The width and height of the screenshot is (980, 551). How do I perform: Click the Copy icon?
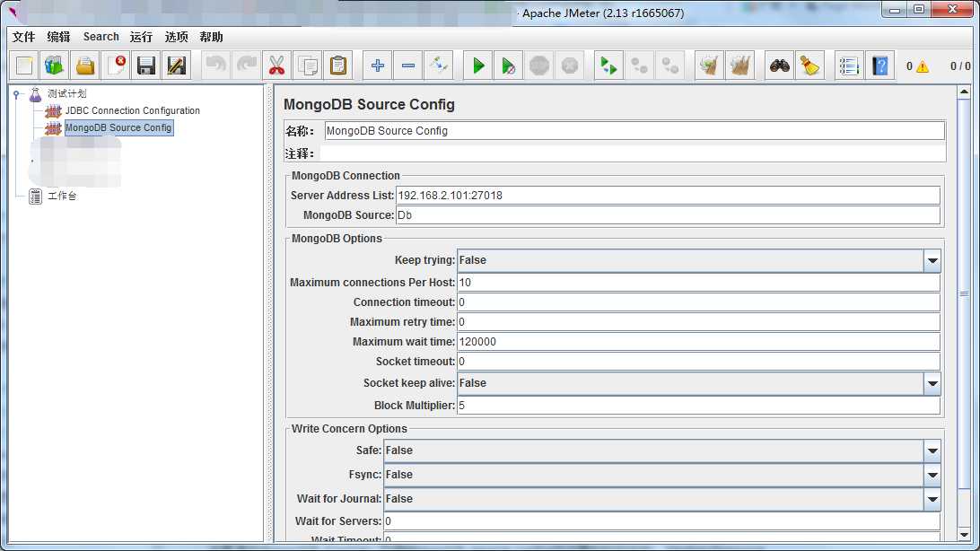pyautogui.click(x=308, y=66)
